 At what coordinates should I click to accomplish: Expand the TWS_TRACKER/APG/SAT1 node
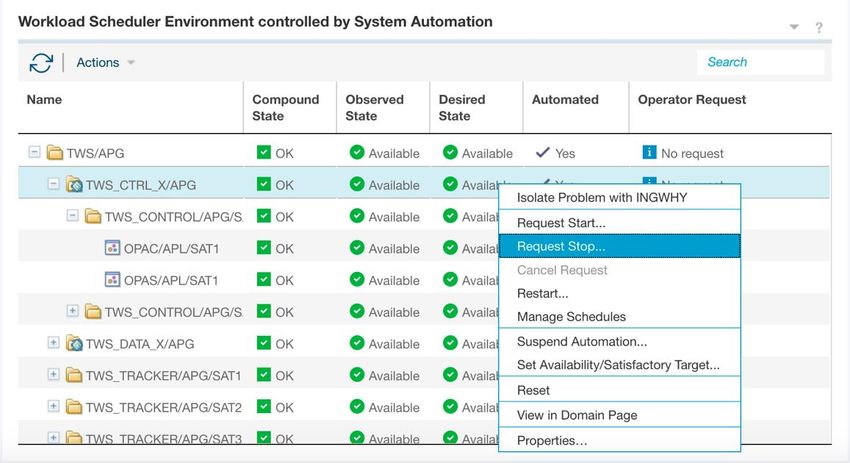53,374
